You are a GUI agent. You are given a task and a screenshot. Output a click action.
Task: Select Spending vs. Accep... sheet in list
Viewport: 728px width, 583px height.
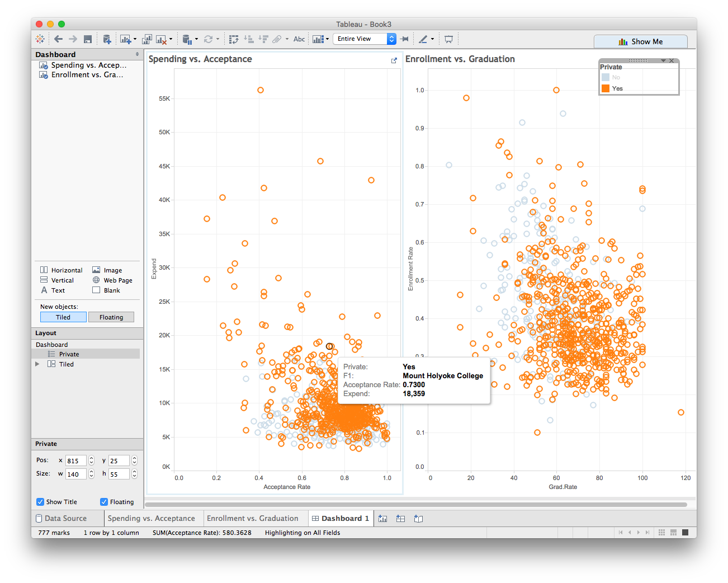pyautogui.click(x=83, y=65)
